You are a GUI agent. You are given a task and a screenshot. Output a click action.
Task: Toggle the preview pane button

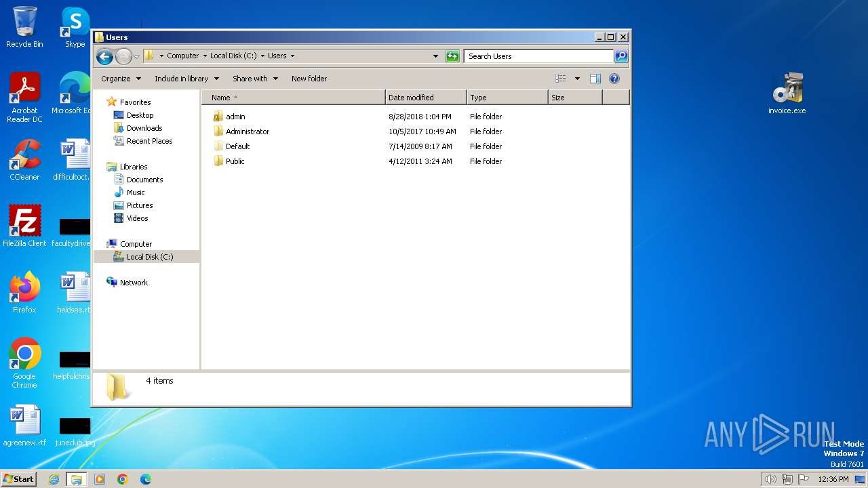[x=595, y=79]
